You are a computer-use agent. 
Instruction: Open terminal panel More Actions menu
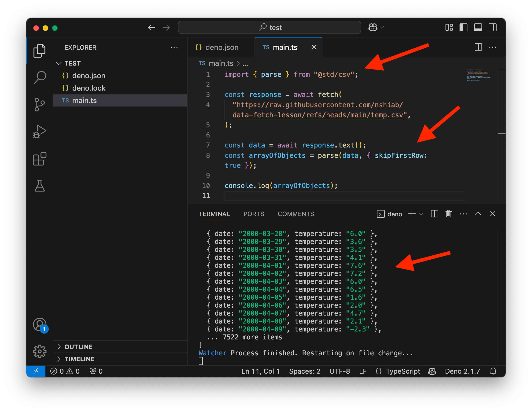(x=463, y=214)
